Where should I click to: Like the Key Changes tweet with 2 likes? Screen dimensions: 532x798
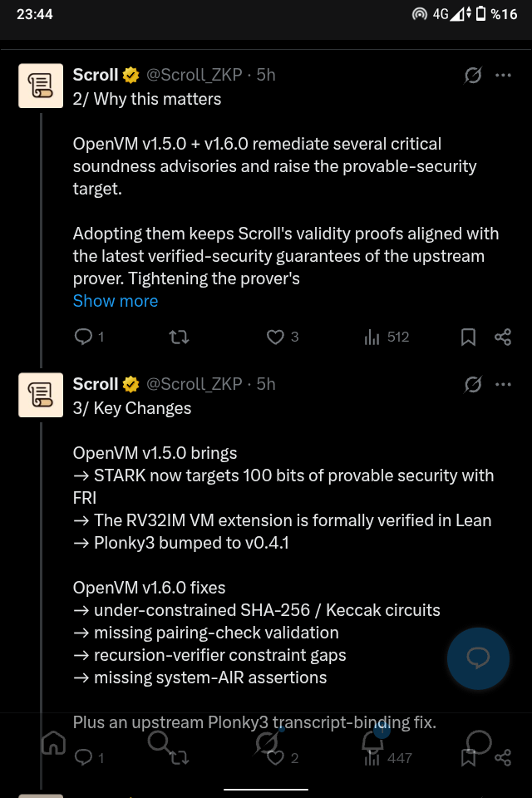[275, 758]
